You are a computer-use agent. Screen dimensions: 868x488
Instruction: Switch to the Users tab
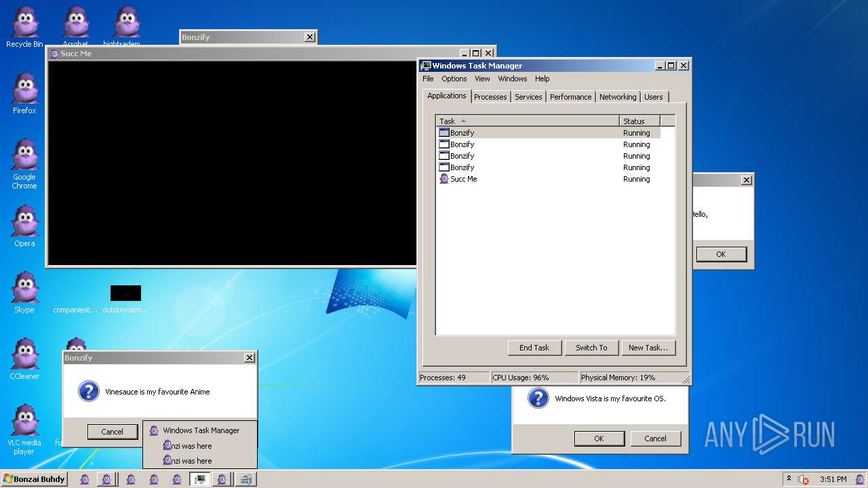pyautogui.click(x=654, y=97)
